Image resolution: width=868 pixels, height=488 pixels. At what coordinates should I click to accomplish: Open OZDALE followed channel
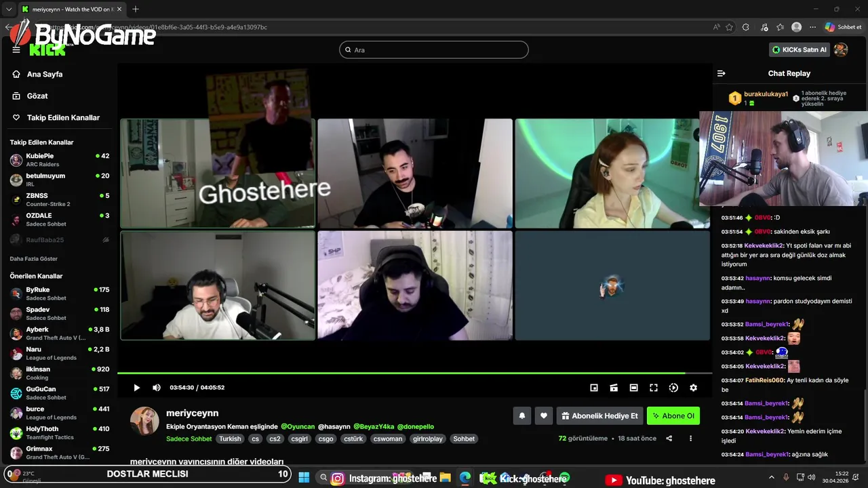pos(60,220)
